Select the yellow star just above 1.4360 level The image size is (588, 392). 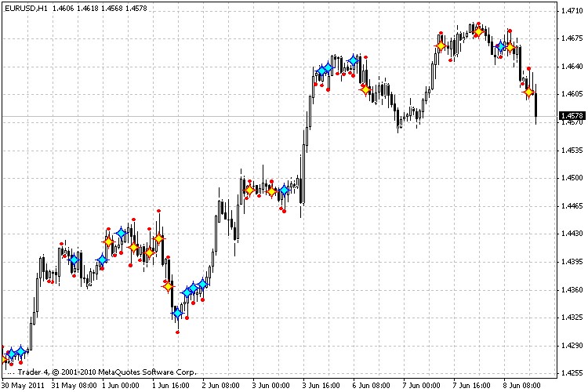(168, 287)
